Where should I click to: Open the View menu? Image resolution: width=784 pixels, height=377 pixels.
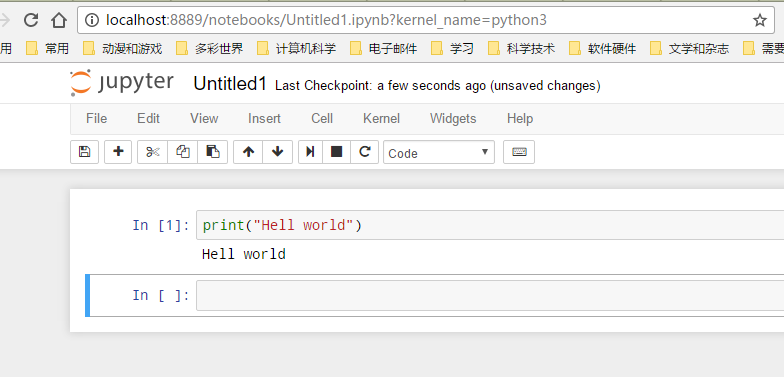[x=204, y=118]
